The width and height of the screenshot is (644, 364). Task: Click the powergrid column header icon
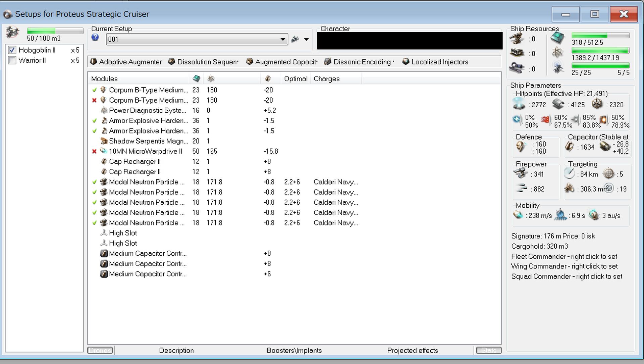point(211,79)
